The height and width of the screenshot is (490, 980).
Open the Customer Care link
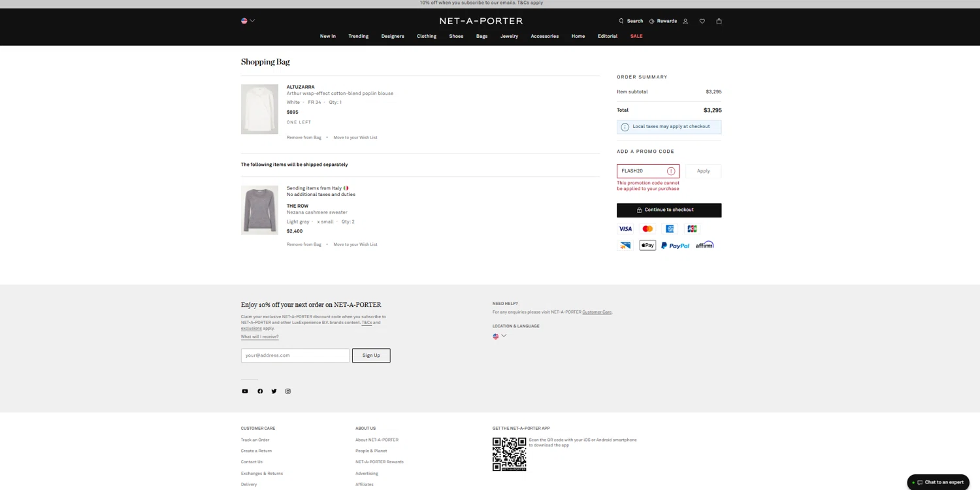click(597, 312)
